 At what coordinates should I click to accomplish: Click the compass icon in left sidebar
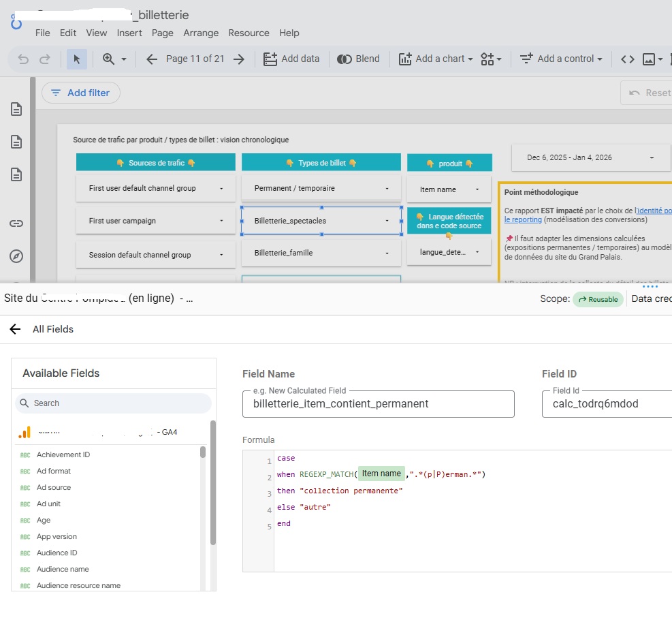coord(16,256)
